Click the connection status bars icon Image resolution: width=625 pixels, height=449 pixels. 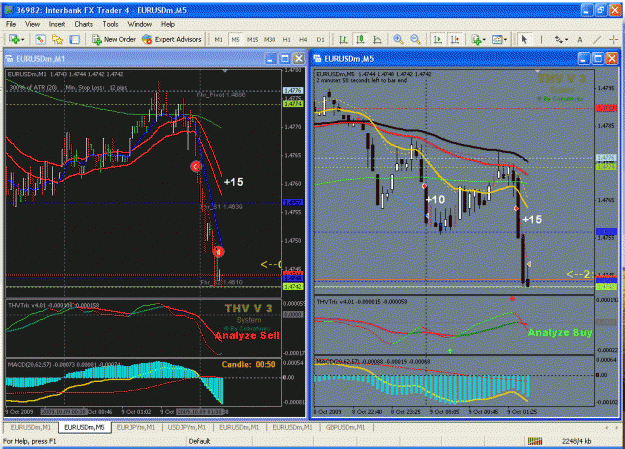tap(535, 441)
